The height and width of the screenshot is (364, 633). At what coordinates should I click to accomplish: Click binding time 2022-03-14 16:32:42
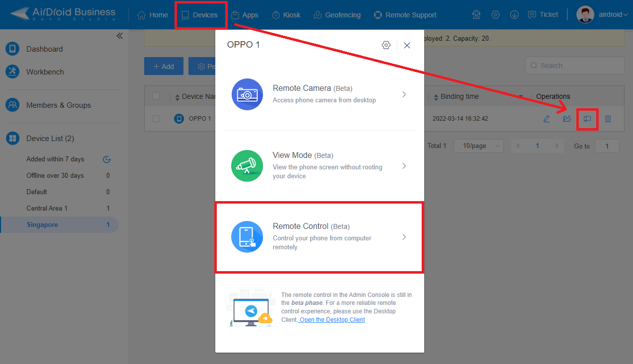(x=460, y=119)
